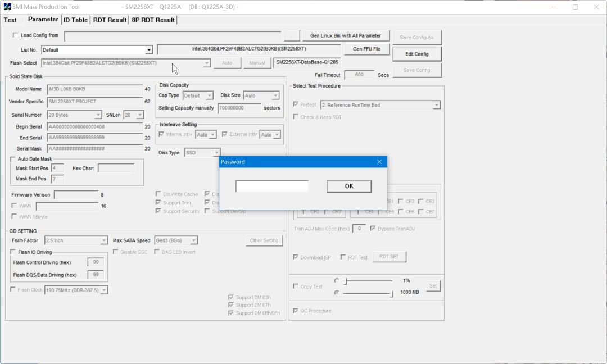Open the Disk Size dropdown
Image resolution: width=607 pixels, height=364 pixels.
275,95
